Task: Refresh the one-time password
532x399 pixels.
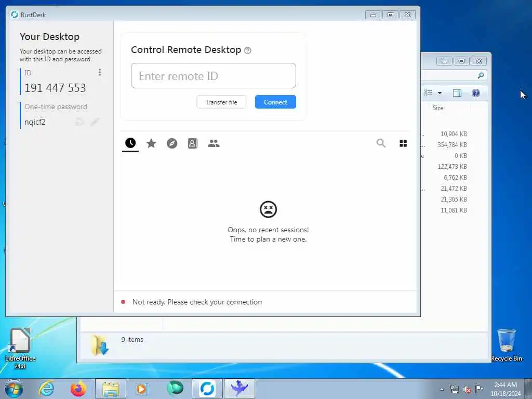Action: point(79,122)
